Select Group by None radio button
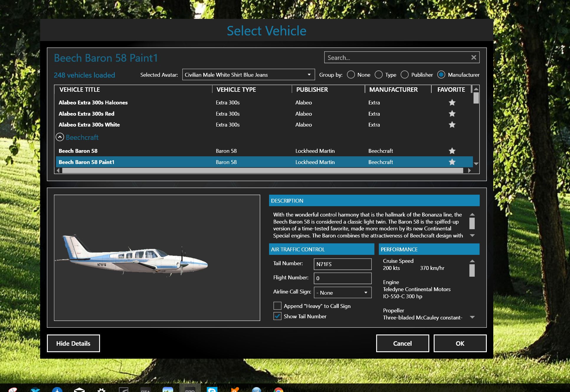Image resolution: width=570 pixels, height=392 pixels. point(351,75)
